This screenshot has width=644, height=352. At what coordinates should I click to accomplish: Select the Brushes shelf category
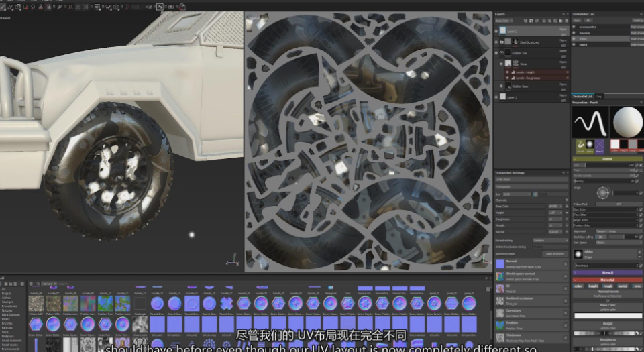click(5, 323)
